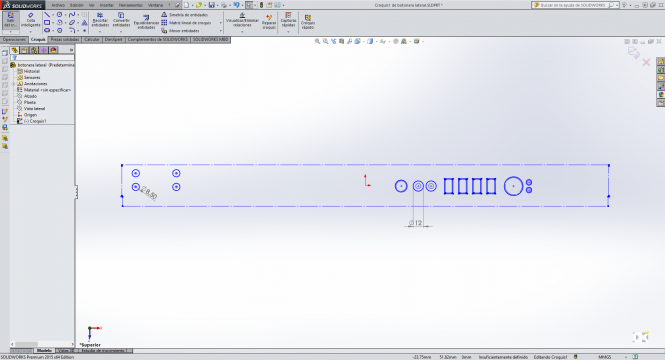Screen dimensions: 665x360
Task: Open the Herramientas menu
Action: 131,5
